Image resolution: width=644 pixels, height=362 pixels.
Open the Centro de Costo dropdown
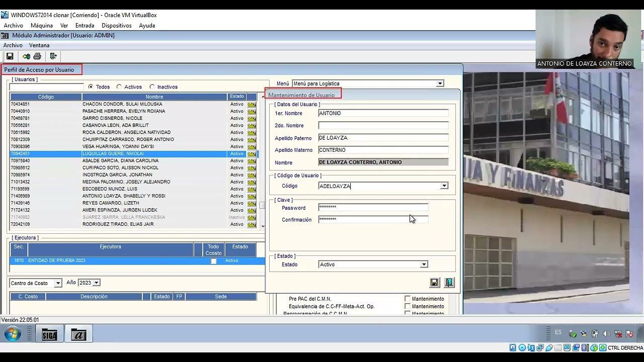(58, 284)
